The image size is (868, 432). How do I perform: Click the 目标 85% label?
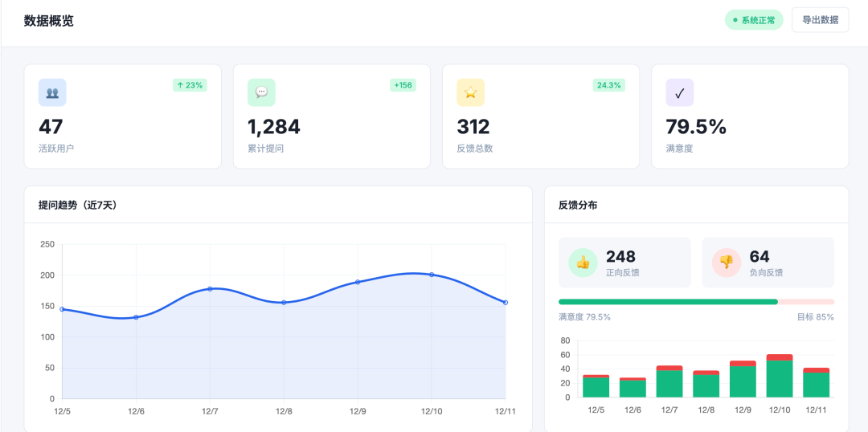coord(816,317)
